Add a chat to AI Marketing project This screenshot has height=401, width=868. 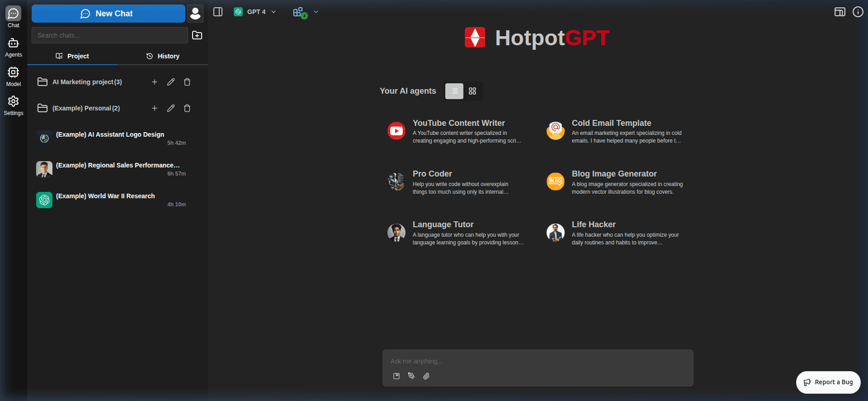(x=155, y=82)
